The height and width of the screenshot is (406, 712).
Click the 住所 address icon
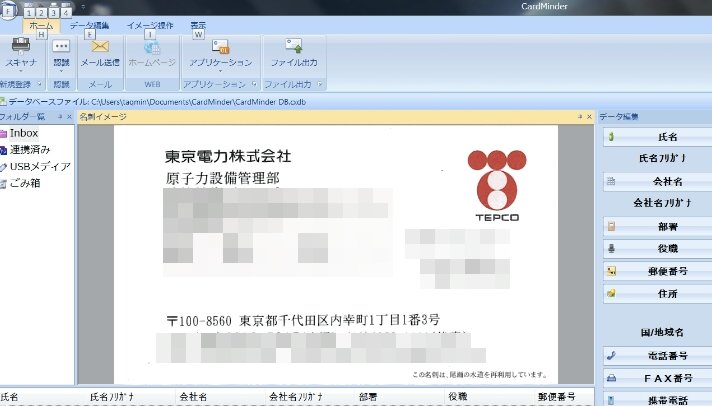tap(611, 293)
